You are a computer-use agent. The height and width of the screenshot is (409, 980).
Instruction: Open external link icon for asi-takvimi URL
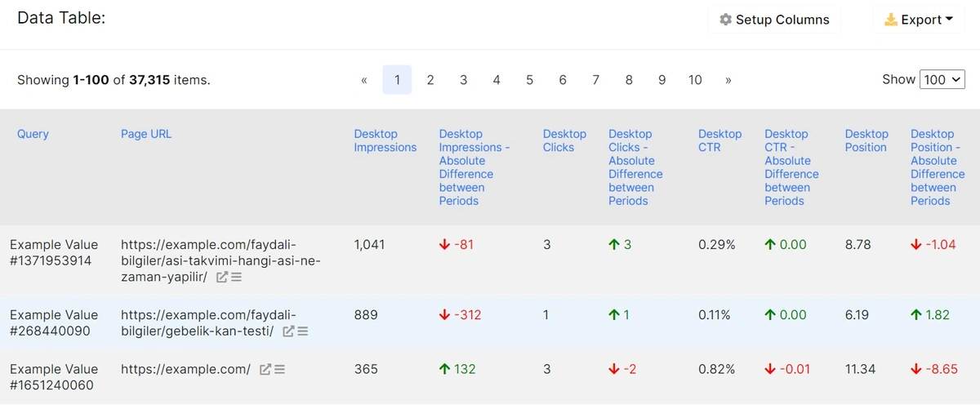tap(222, 278)
